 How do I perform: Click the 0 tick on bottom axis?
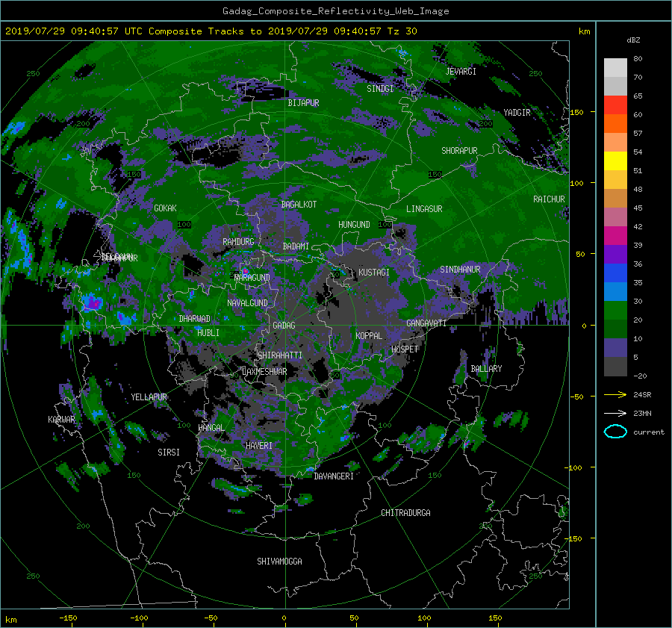pyautogui.click(x=284, y=618)
